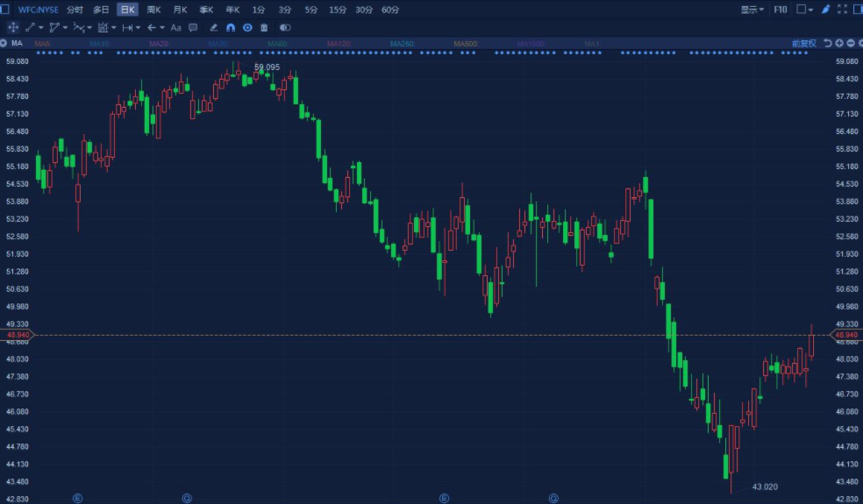This screenshot has width=863, height=504.
Task: Switch to the 多日 tab
Action: coord(101,10)
